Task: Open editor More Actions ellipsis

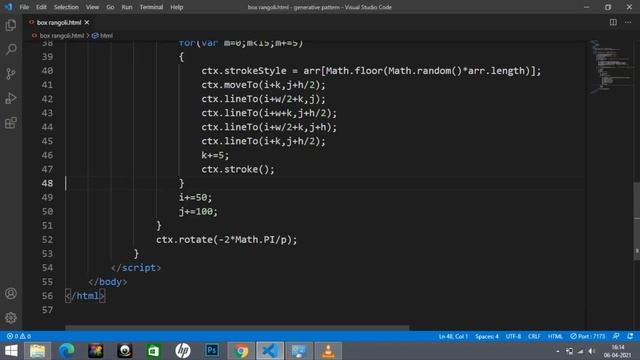Action: click(628, 22)
